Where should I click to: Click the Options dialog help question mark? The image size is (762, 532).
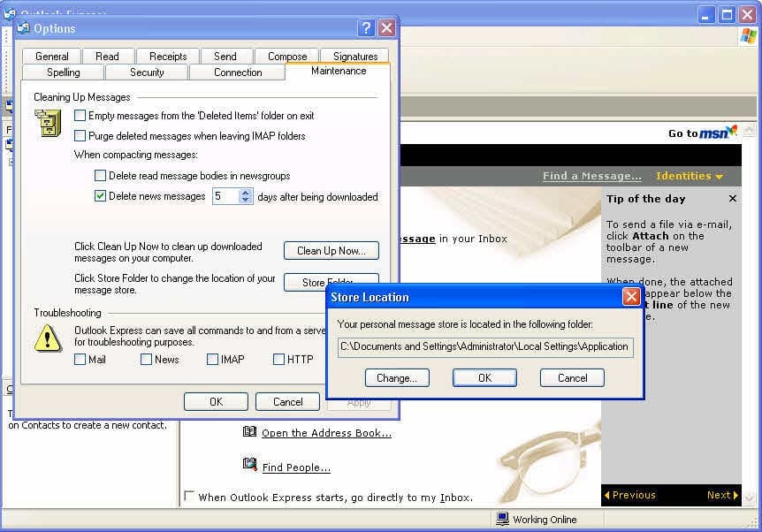(366, 28)
